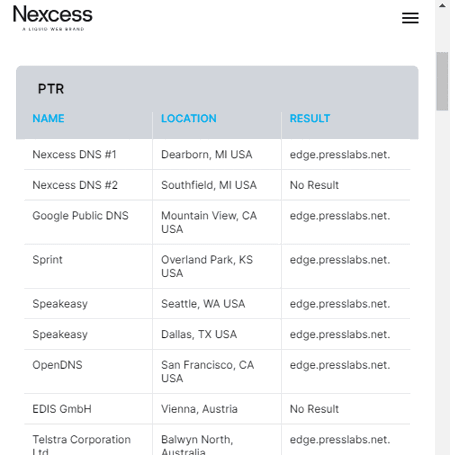This screenshot has width=450, height=455.
Task: Click the Telstra Corporation Ltd entry
Action: point(81,446)
